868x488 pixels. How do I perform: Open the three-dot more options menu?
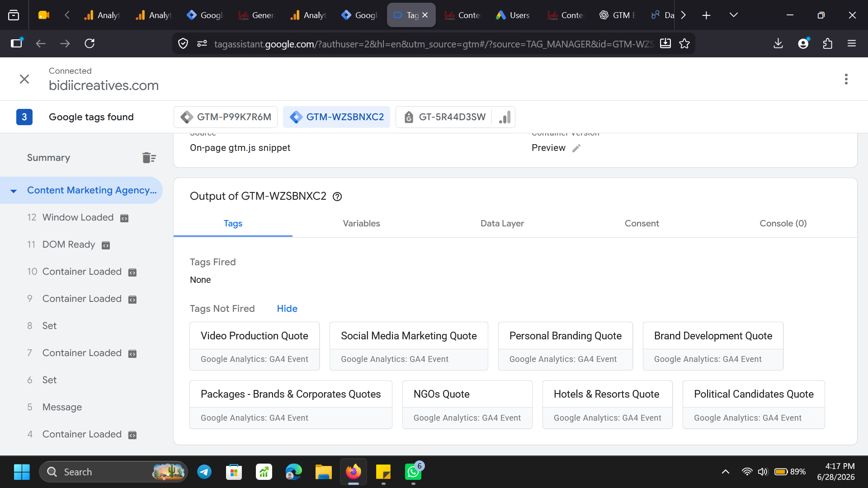(846, 79)
